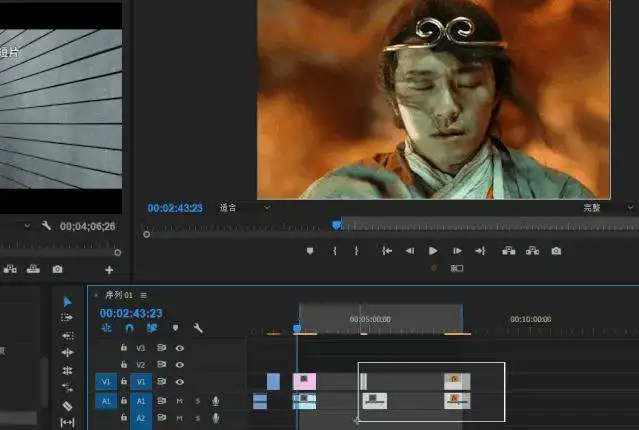The height and width of the screenshot is (430, 639).
Task: Select the Selection arrow tool
Action: pos(68,301)
